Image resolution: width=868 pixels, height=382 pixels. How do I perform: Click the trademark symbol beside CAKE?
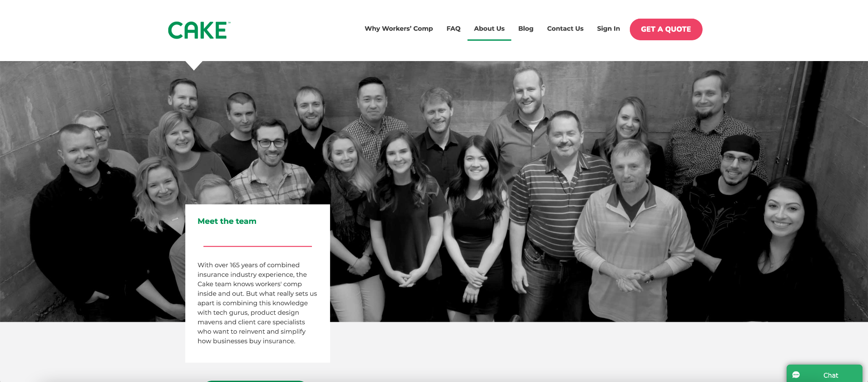(x=229, y=23)
